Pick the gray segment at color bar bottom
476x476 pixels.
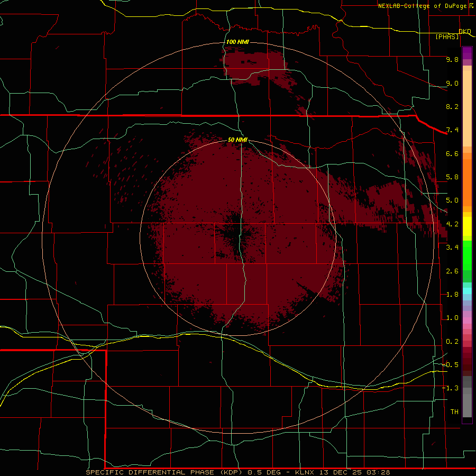point(467,405)
